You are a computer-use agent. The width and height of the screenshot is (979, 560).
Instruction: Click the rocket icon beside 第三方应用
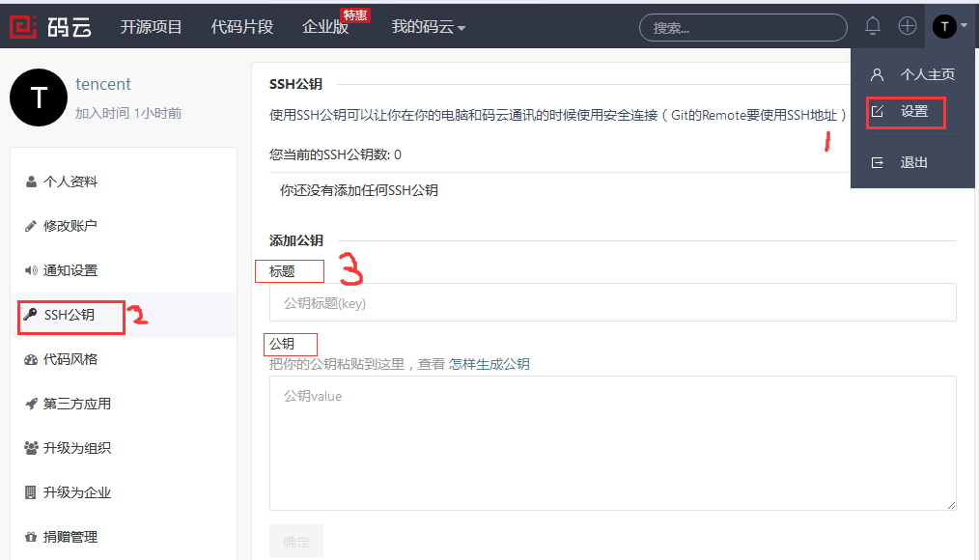click(x=31, y=404)
